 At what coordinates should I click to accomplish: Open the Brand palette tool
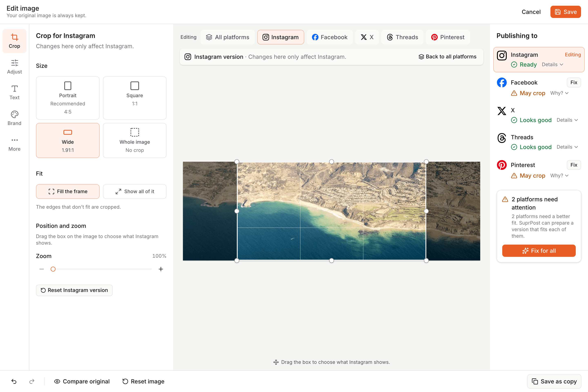(x=14, y=118)
